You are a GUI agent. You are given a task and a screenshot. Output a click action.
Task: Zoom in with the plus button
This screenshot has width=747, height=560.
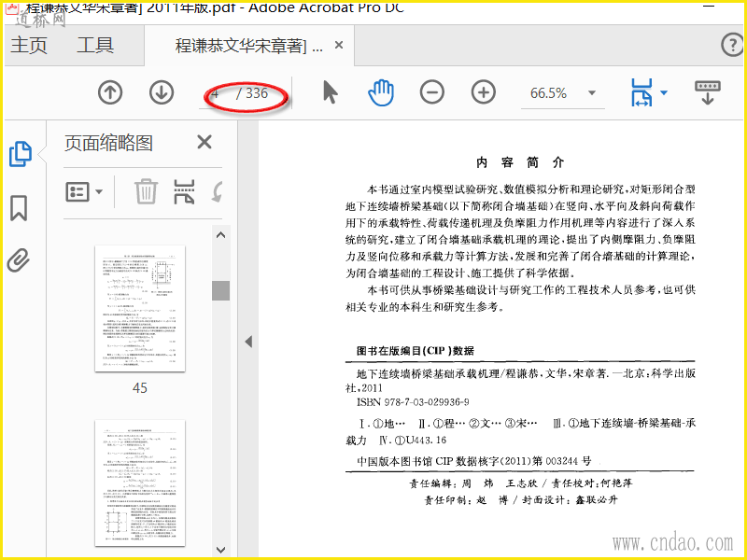(x=484, y=92)
